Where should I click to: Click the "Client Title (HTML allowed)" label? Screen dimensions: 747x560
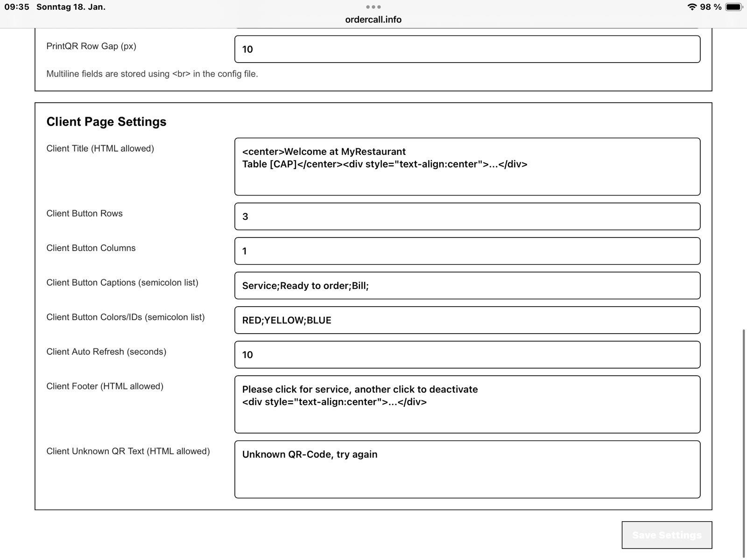[x=100, y=148]
